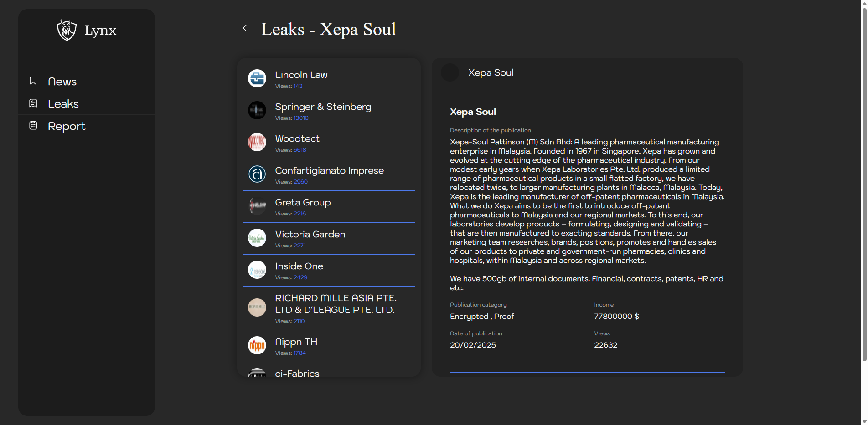Viewport: 868px width, 425px height.
Task: Click the page vertical scrollbar
Action: pos(864,182)
